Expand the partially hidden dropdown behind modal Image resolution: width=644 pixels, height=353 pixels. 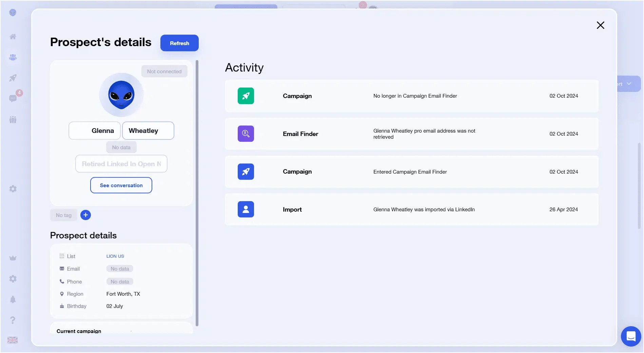coord(628,84)
